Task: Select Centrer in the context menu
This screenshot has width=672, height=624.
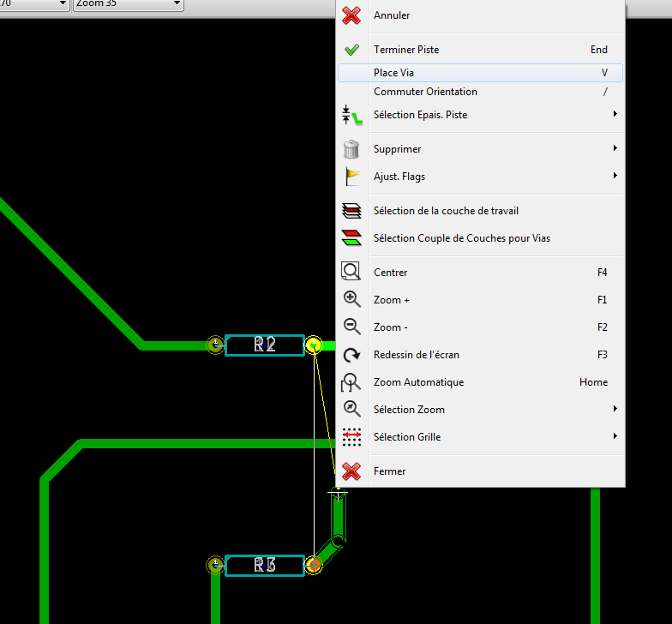Action: 480,273
